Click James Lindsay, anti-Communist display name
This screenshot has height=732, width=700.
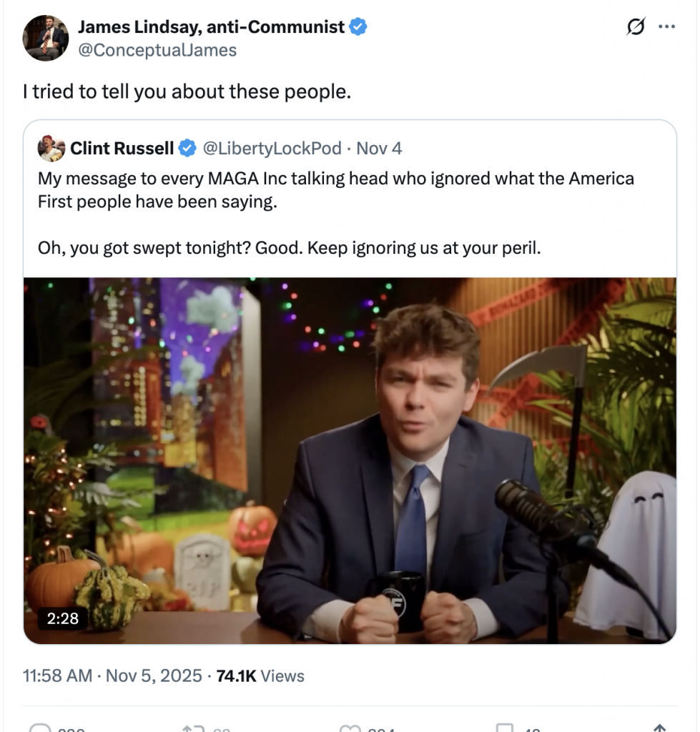[211, 28]
